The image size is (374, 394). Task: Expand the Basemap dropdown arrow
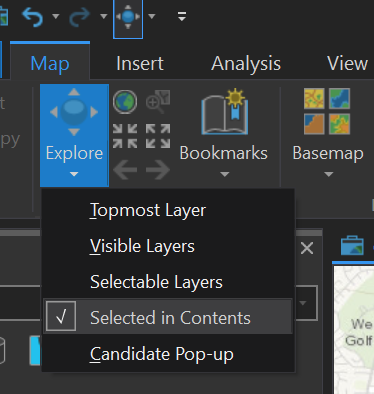329,174
